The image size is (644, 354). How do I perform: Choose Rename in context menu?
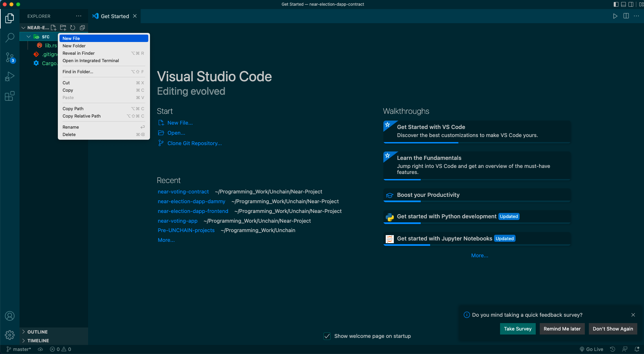104,127
